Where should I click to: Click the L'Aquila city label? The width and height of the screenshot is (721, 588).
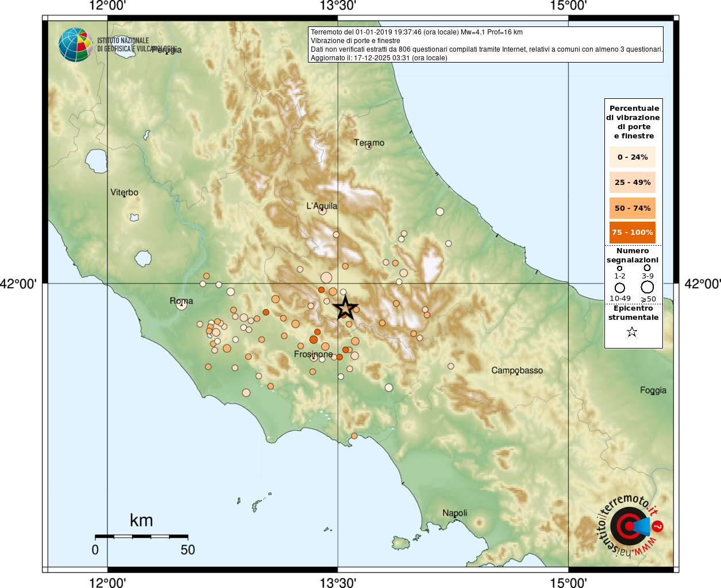pyautogui.click(x=322, y=206)
